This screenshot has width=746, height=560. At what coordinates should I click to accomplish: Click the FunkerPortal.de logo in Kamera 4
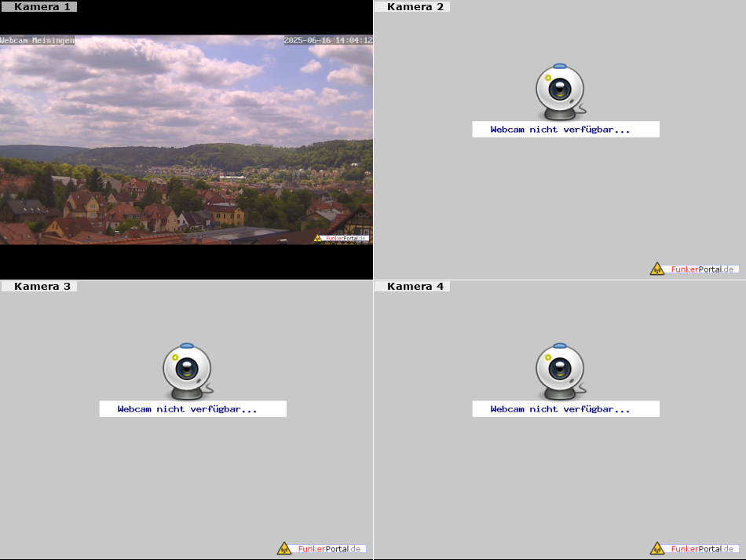[x=694, y=548]
